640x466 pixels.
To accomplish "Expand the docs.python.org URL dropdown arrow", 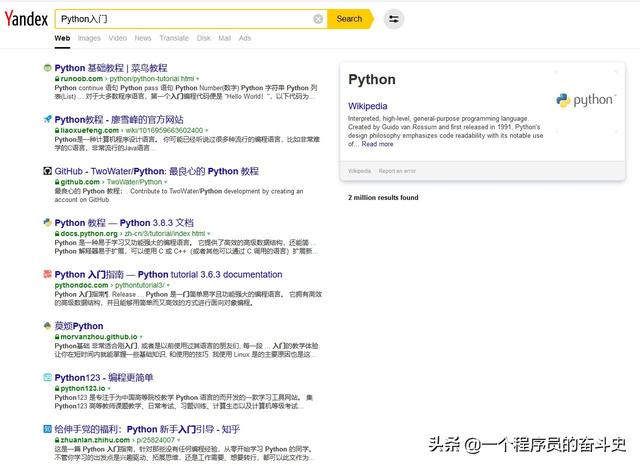I will [x=209, y=234].
